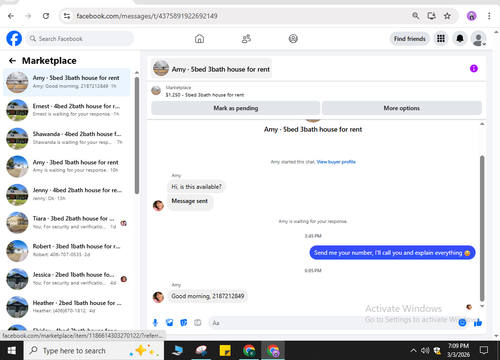
Task: Open Ernest 4bed 2bath conversation
Action: [67, 110]
